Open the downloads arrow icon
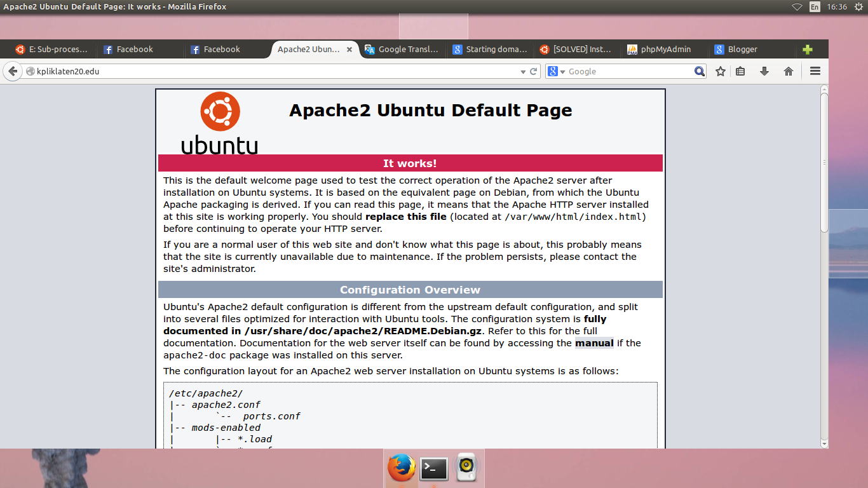 pos(764,72)
